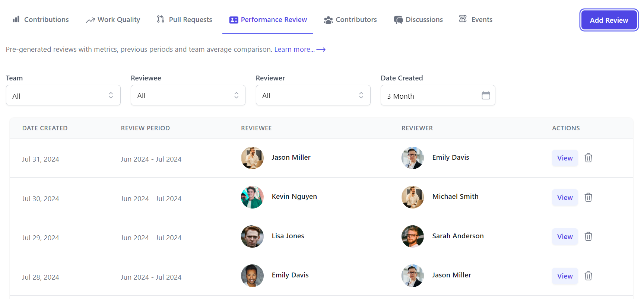Select the date Jul 28, 2024
Screen dimensions: 644x299
tap(41, 277)
